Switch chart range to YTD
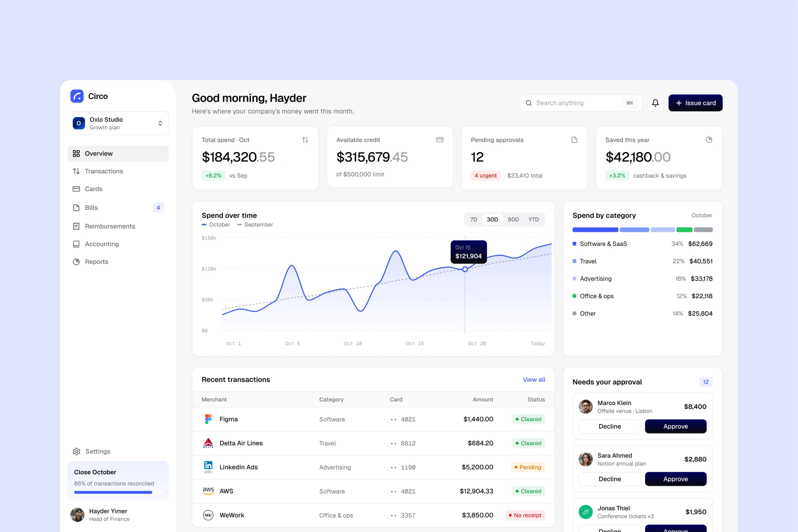The image size is (798, 532). [533, 220]
